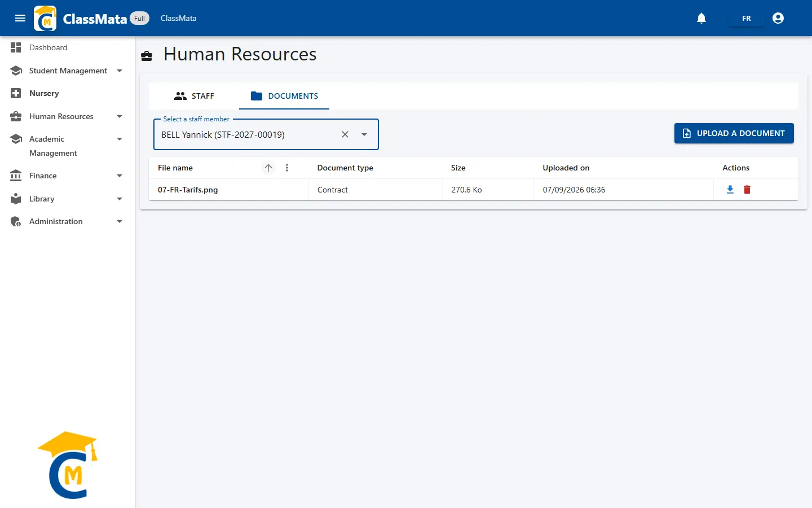Click the ClassMata breadcrumb text in header

(x=179, y=18)
